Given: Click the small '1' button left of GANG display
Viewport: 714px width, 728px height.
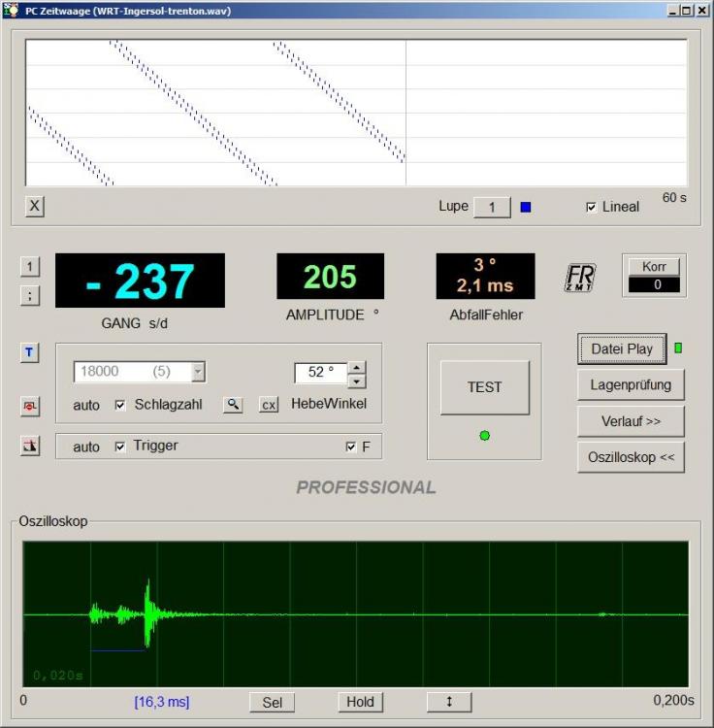Looking at the screenshot, I should [30, 267].
